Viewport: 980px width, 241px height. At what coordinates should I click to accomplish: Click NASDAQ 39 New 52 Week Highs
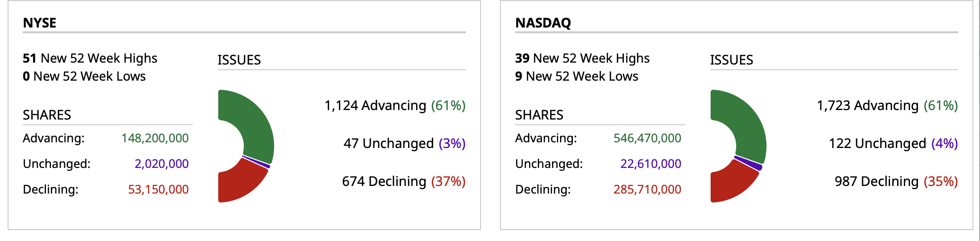(x=582, y=58)
